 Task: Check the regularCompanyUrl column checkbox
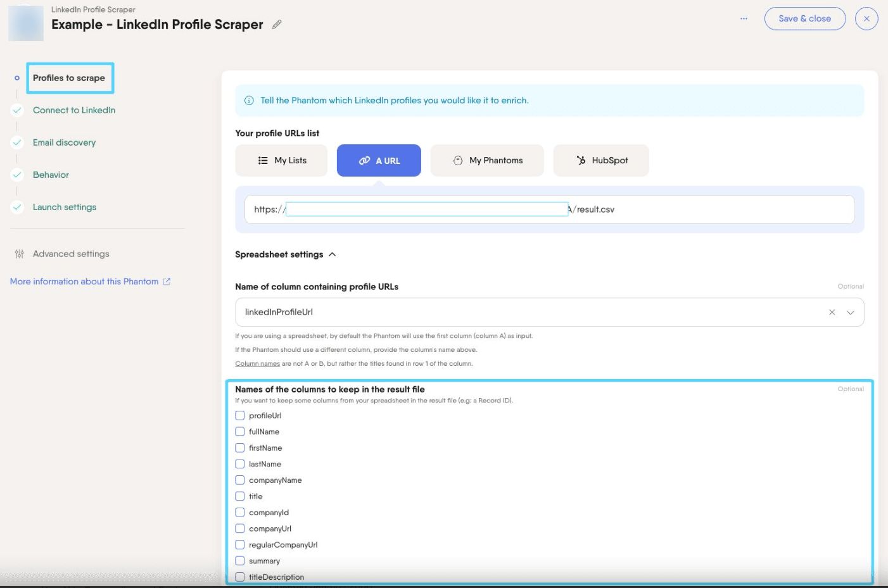[x=240, y=545]
